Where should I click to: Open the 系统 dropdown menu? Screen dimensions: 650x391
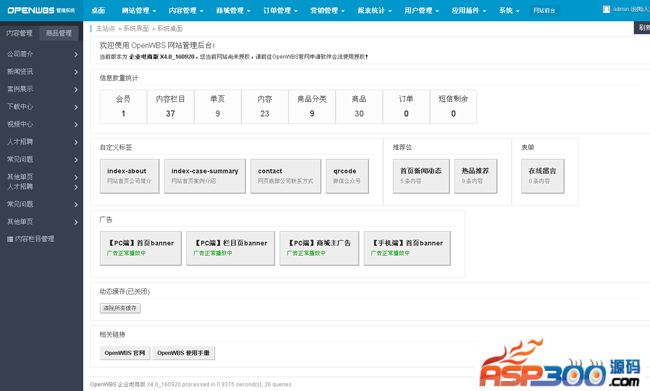pos(509,10)
